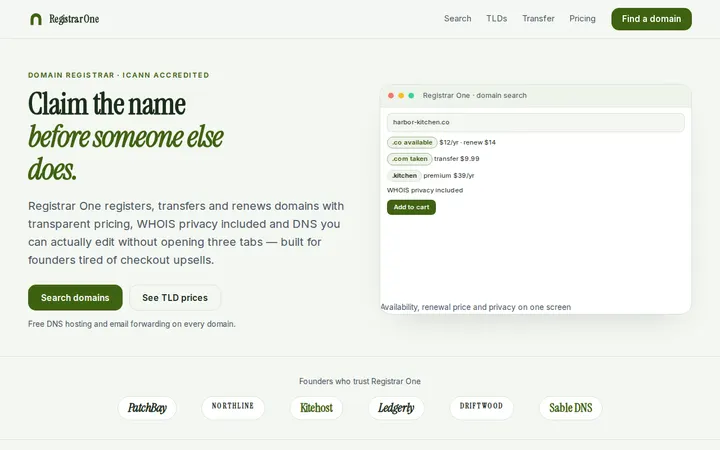The width and height of the screenshot is (720, 450).
Task: Click the "premium $39/yr" text
Action: 449,175
